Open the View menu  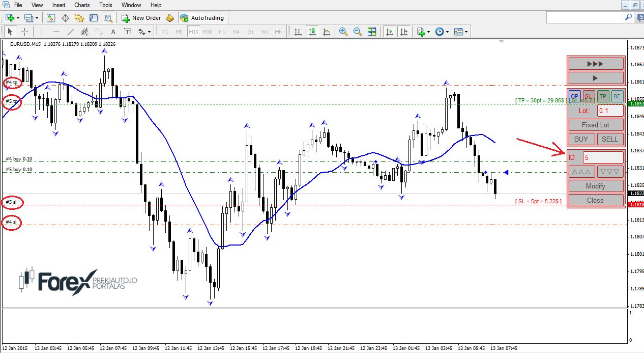pos(37,5)
